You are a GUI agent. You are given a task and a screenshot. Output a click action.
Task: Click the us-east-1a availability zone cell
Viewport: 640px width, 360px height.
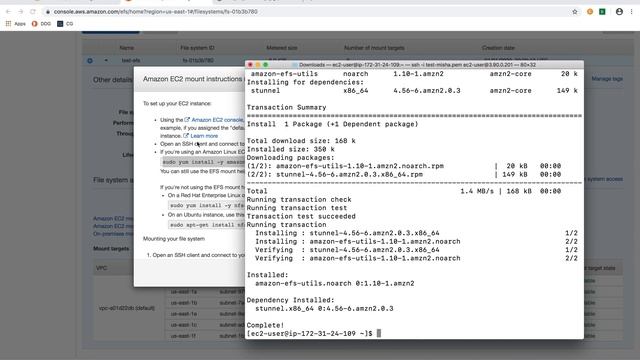click(184, 292)
